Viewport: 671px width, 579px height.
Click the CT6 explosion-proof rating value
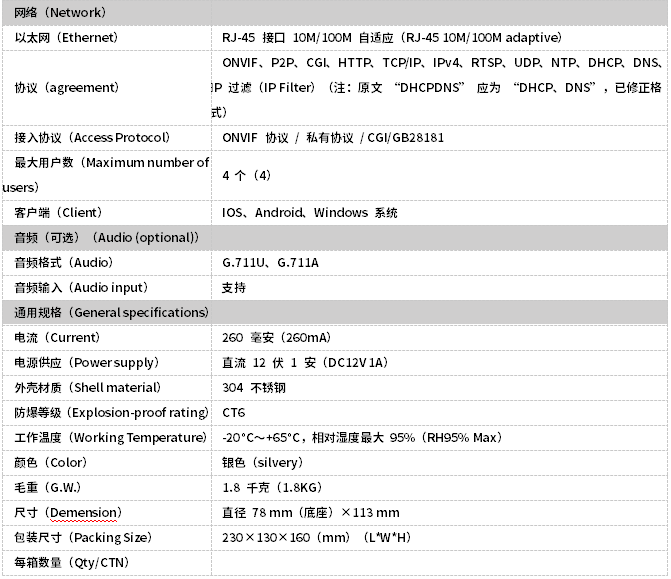click(233, 413)
